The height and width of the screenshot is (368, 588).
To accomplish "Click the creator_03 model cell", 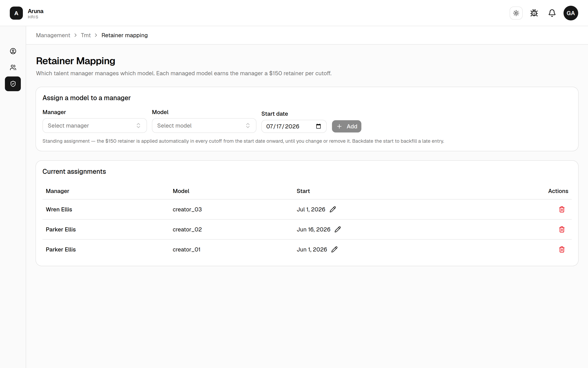I will tap(187, 210).
